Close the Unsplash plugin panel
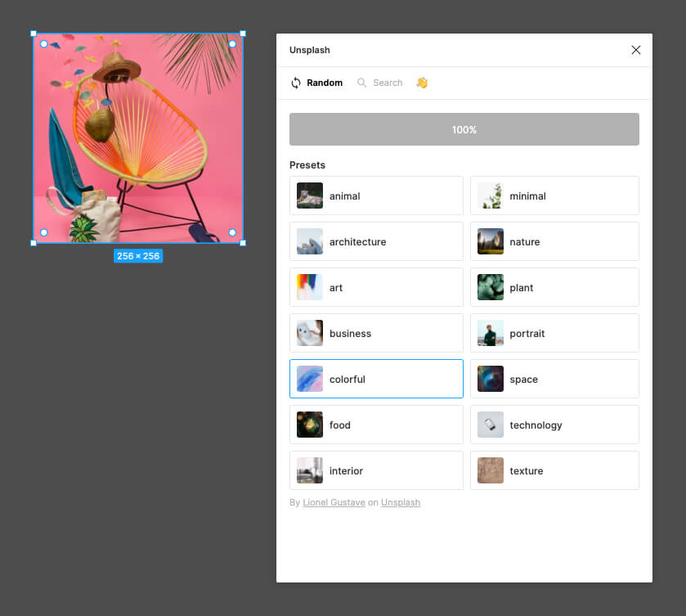Screen dimensions: 686x616 click(635, 50)
